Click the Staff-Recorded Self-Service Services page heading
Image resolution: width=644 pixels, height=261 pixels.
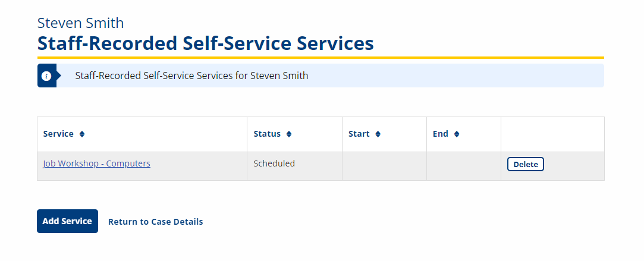click(x=205, y=43)
